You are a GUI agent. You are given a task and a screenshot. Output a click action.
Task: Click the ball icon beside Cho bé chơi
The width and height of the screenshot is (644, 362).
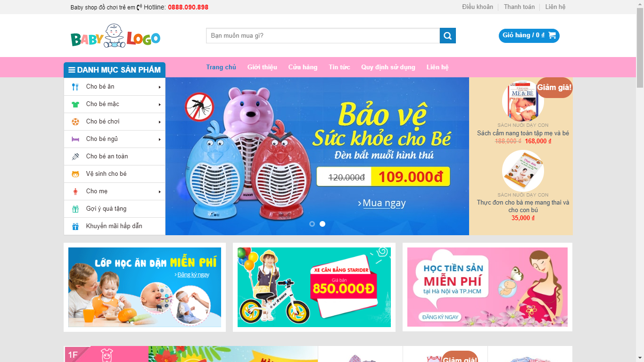[75, 122]
